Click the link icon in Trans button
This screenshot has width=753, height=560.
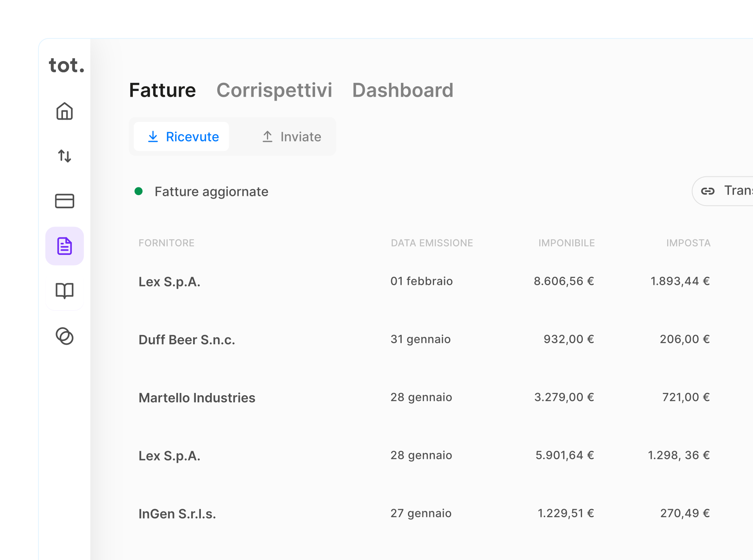pos(708,191)
